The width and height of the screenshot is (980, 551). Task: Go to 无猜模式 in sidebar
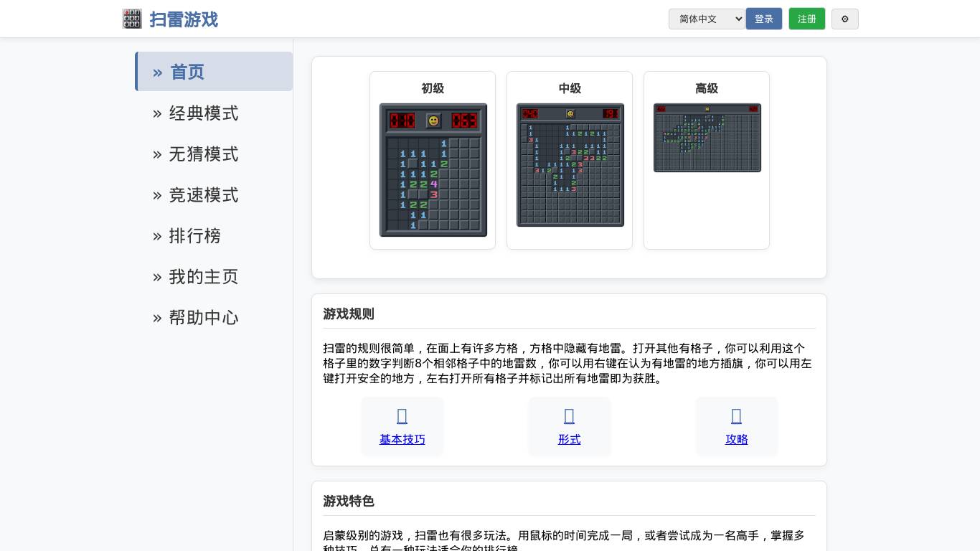[x=204, y=154]
